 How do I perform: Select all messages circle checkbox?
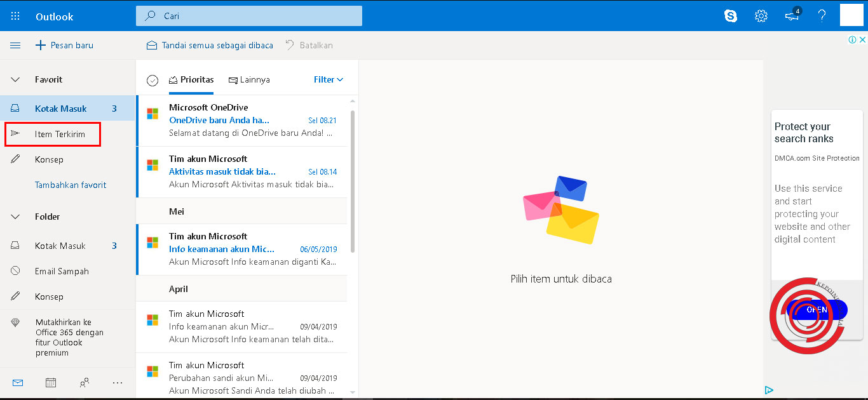(153, 80)
